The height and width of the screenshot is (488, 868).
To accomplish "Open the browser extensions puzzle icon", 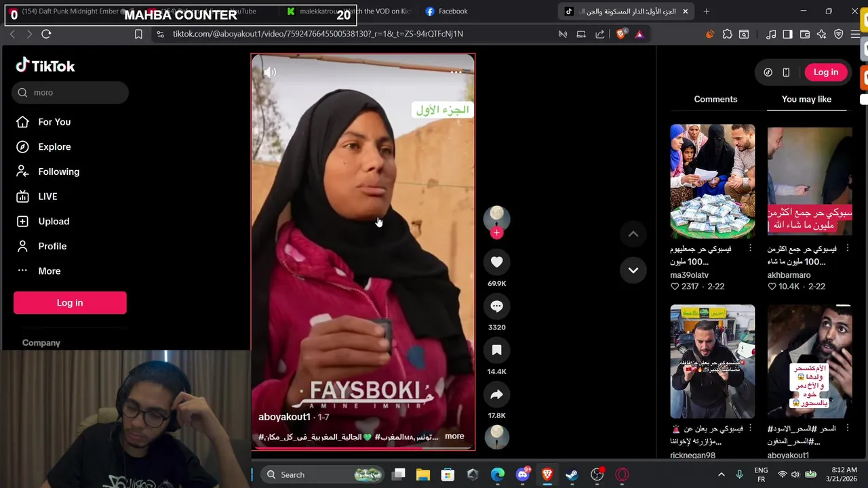I will 727,34.
